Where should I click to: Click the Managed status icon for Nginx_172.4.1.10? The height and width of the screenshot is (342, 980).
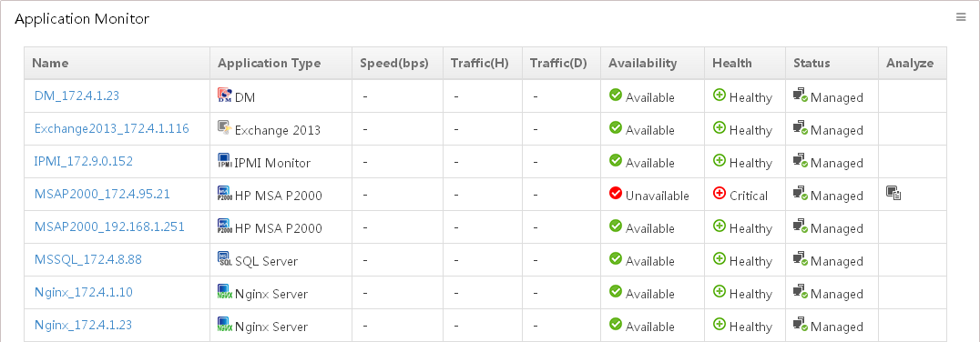(x=801, y=291)
